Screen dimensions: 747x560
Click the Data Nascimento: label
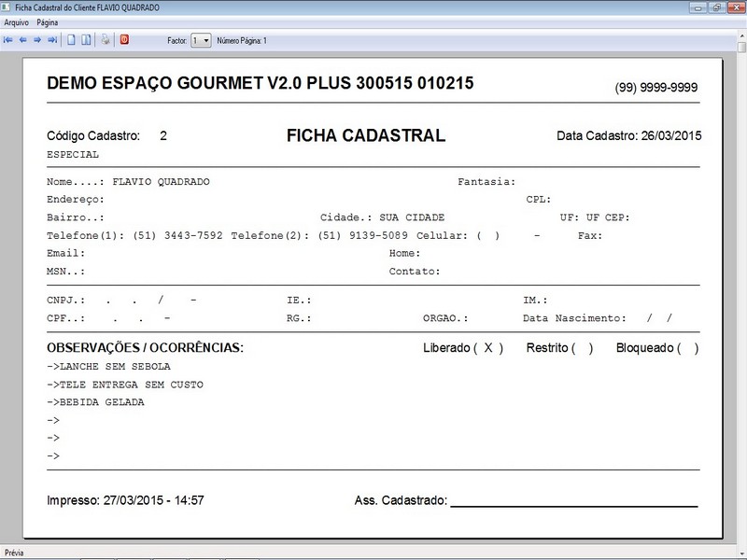pos(574,318)
